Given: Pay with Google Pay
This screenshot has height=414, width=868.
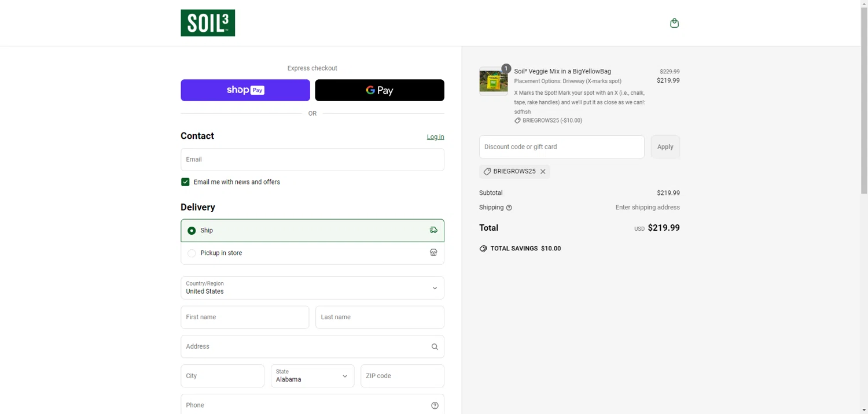Looking at the screenshot, I should click(x=380, y=90).
